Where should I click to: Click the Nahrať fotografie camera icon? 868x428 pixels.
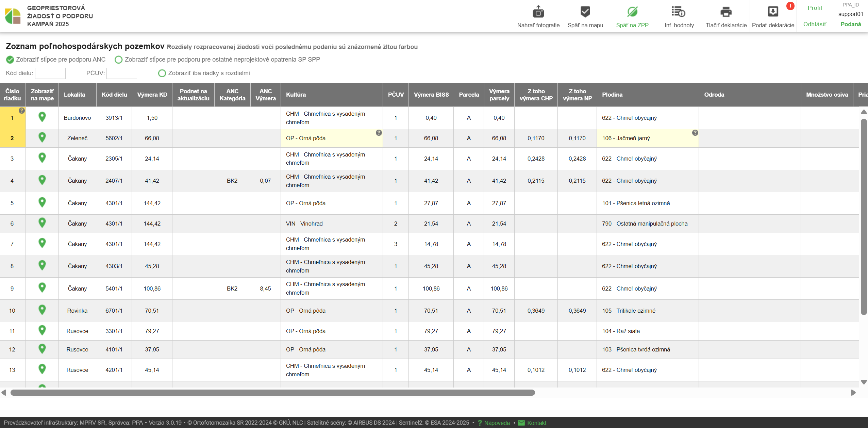tap(538, 12)
